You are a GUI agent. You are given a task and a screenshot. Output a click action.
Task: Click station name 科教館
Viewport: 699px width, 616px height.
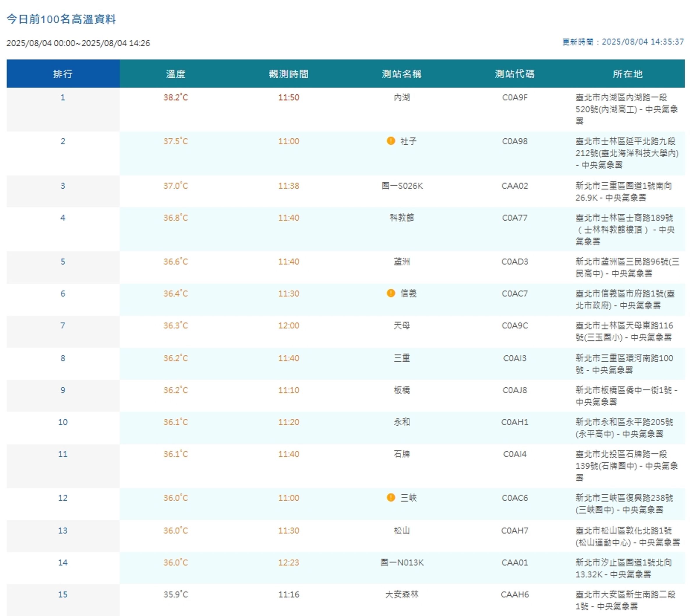tap(402, 217)
